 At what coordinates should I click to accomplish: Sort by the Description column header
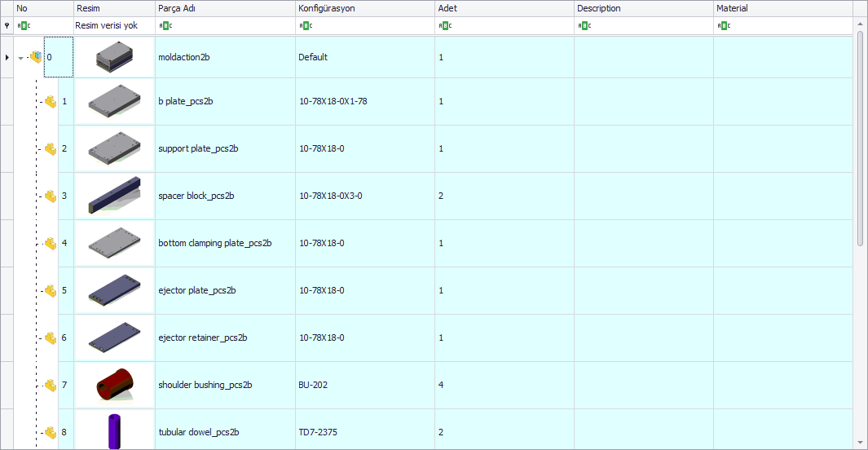click(x=645, y=8)
